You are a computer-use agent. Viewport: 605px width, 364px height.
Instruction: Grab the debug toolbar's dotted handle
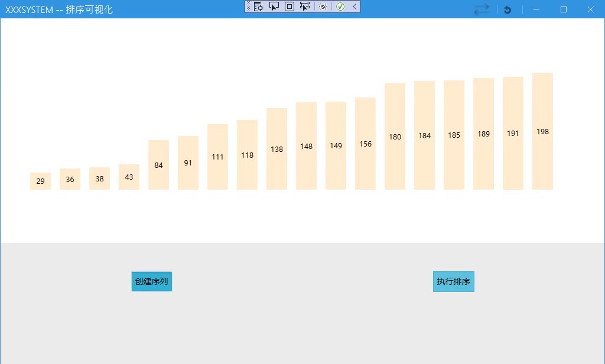pyautogui.click(x=249, y=6)
